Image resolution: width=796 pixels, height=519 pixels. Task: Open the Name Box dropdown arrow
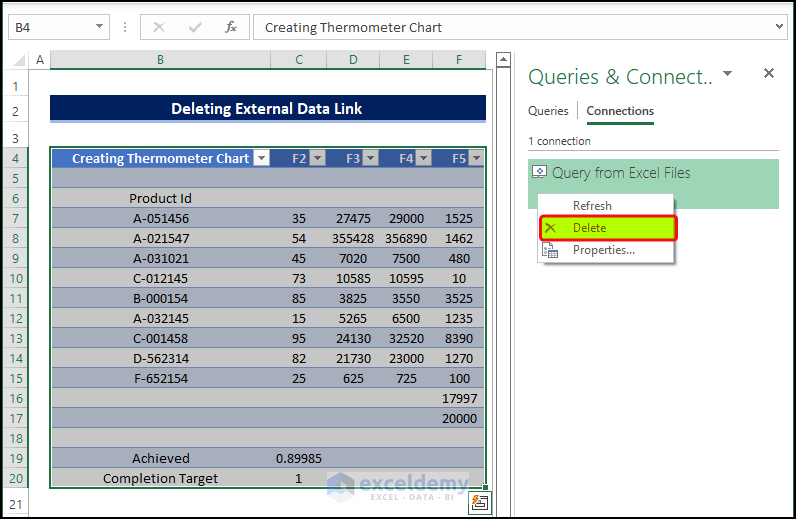pos(99,27)
